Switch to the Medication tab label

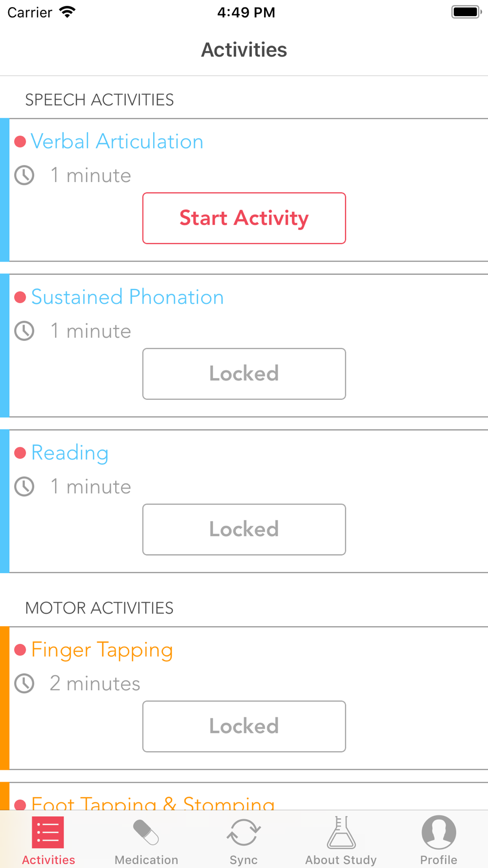[x=146, y=860]
